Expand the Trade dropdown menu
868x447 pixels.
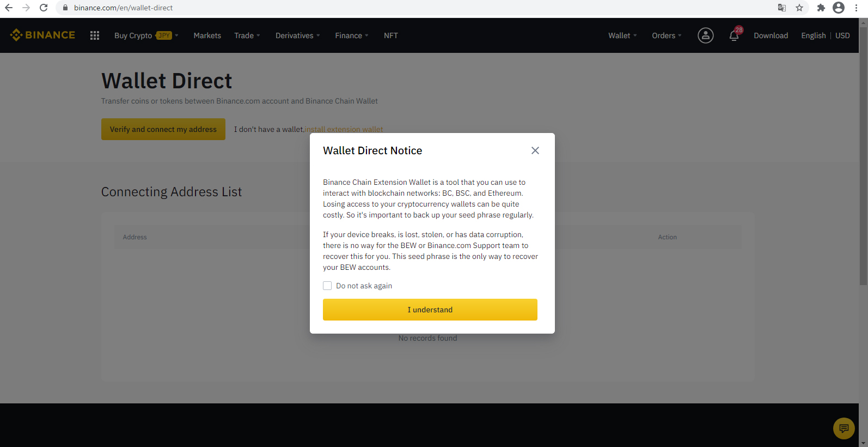point(247,35)
